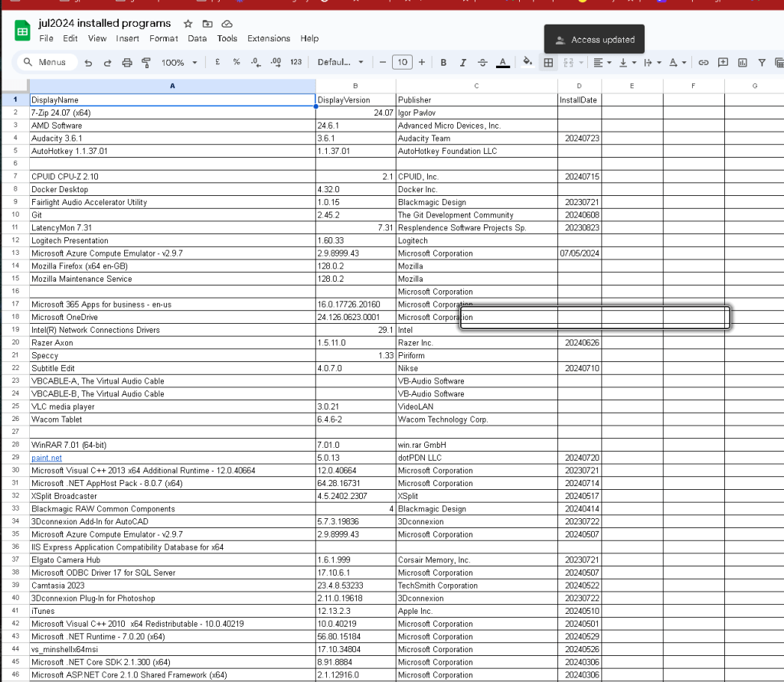Click the paint.net hyperlink cell
Screen dimensions: 784x682
(47, 458)
